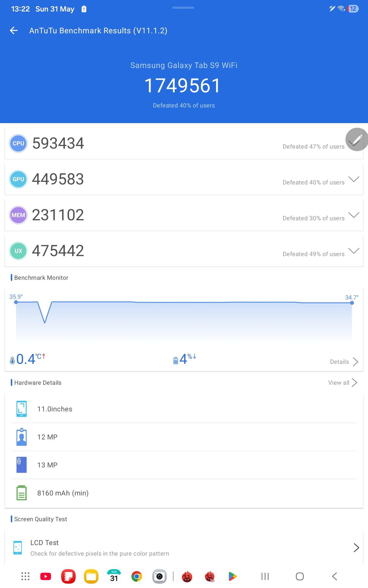This screenshot has width=368, height=588.
Task: Tap the Benchmark Monitor heading
Action: point(41,278)
